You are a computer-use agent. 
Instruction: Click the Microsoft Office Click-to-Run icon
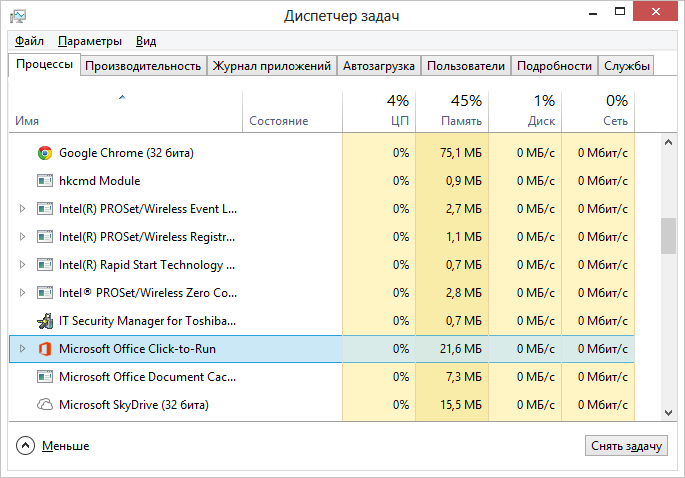click(x=45, y=349)
